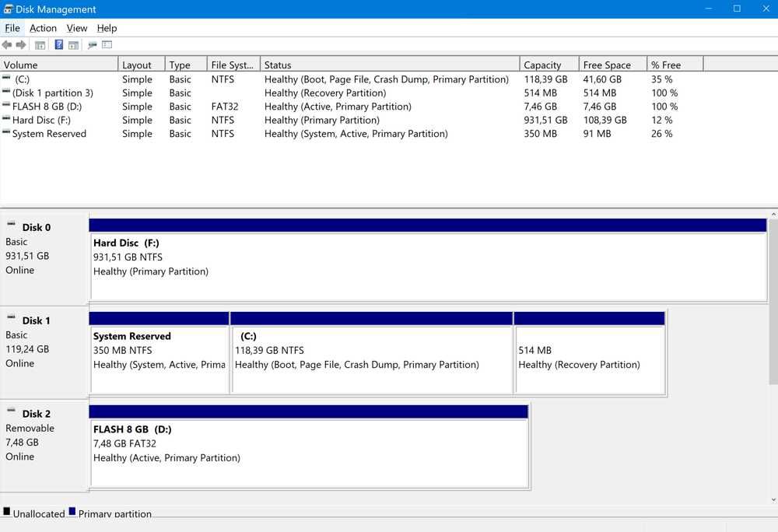Click the Back arrow toolbar icon
This screenshot has width=778, height=532.
pyautogui.click(x=7, y=45)
